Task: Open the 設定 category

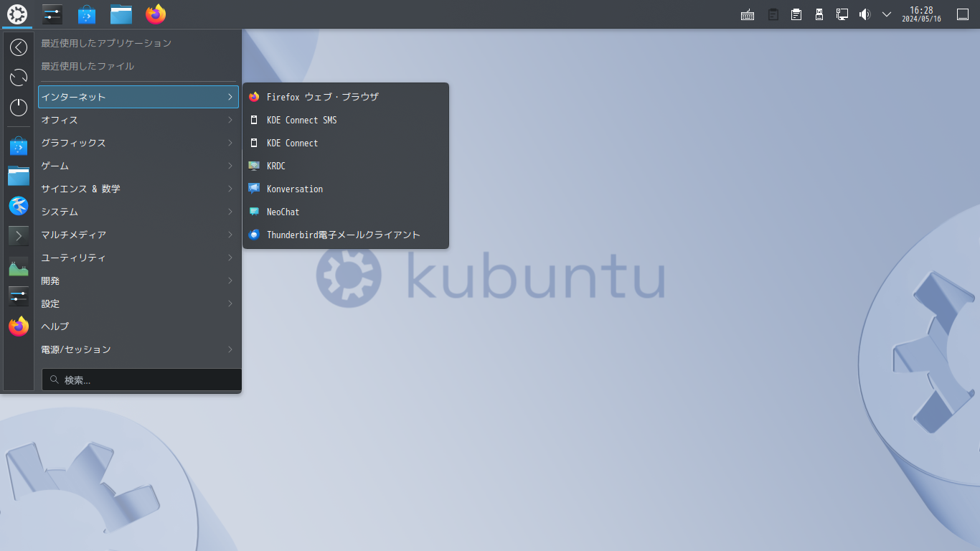Action: 138,303
